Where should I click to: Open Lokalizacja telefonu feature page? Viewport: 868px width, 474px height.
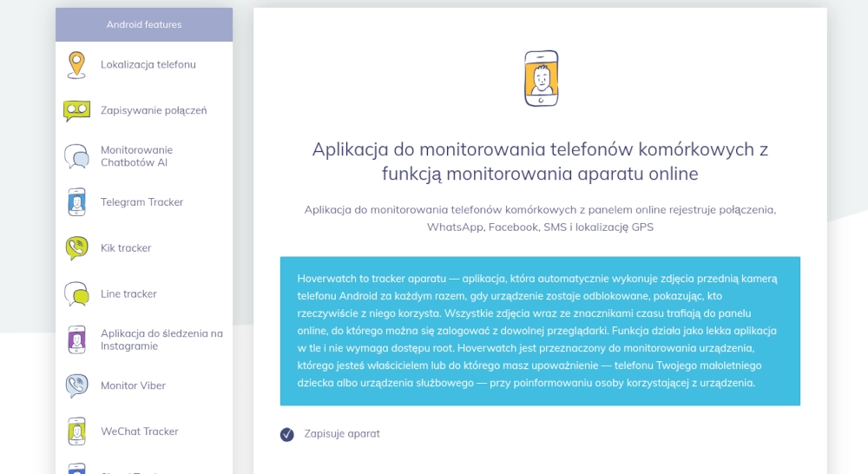coord(148,65)
